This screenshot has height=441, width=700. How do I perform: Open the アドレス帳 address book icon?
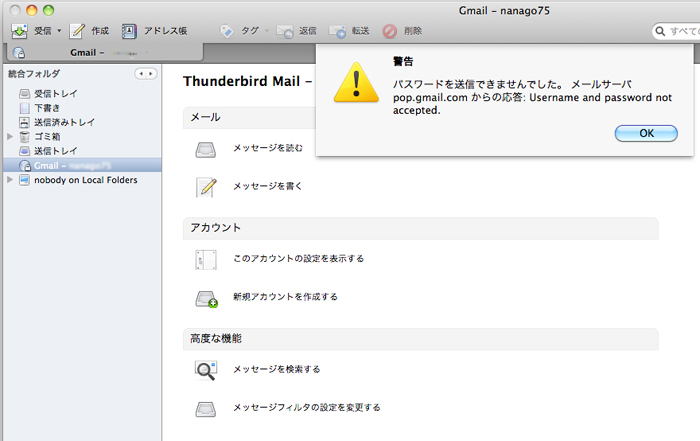click(129, 31)
